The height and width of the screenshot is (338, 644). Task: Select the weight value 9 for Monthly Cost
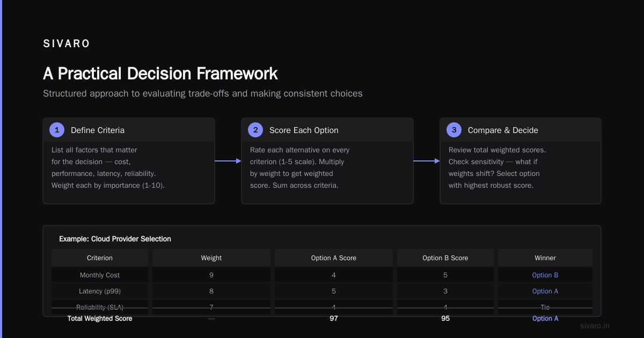(x=211, y=275)
